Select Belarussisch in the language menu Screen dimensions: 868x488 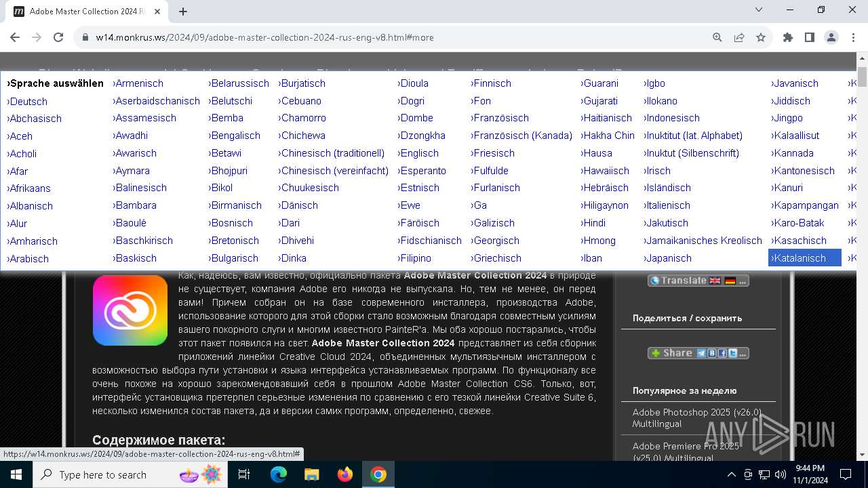tap(239, 83)
